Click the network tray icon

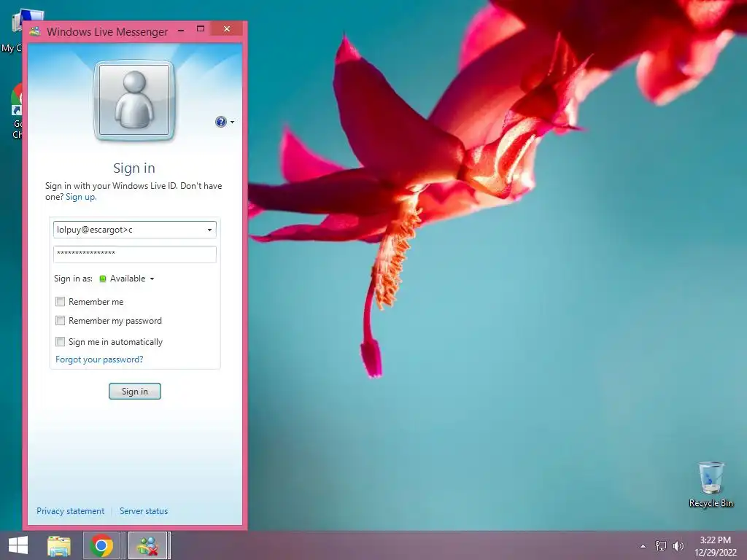click(661, 545)
